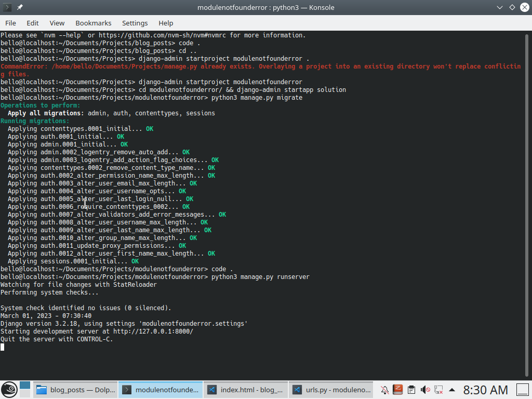Click the 8:30 AM clock

(485, 390)
